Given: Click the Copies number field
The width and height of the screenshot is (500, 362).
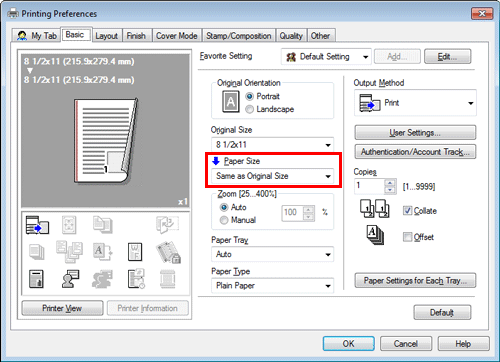Looking at the screenshot, I should [x=369, y=186].
